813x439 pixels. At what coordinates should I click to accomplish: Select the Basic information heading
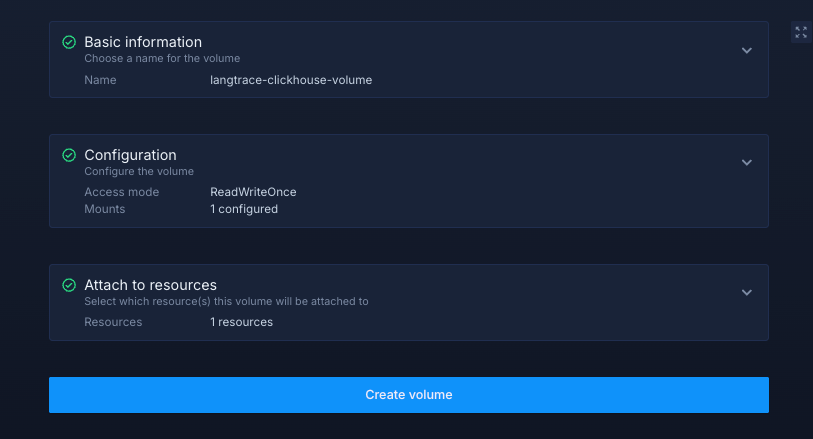[x=143, y=42]
